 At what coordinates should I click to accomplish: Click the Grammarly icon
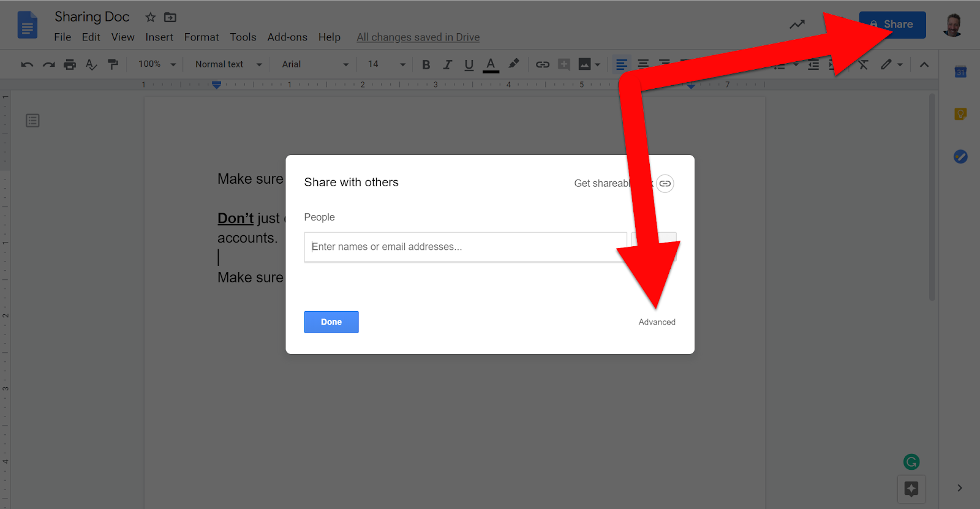pos(911,462)
